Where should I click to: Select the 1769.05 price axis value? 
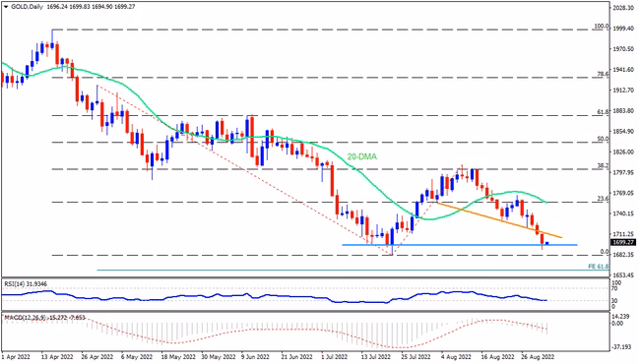click(623, 193)
